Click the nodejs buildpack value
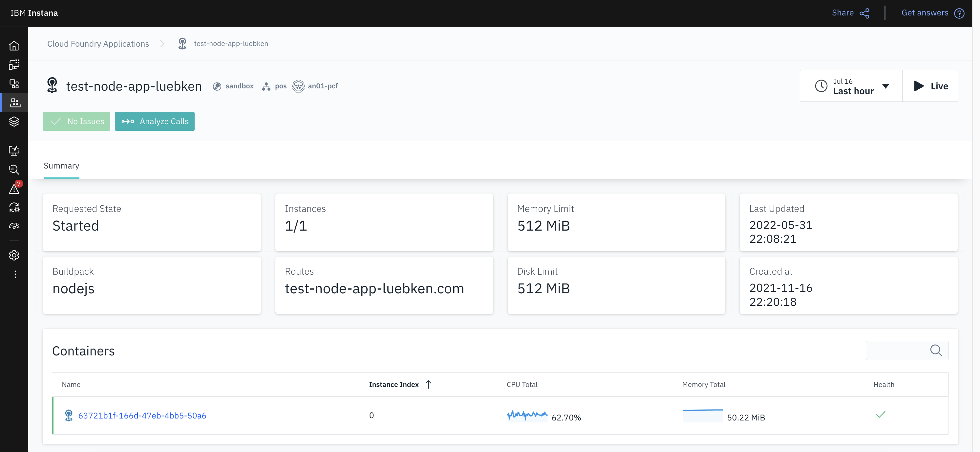 point(74,289)
